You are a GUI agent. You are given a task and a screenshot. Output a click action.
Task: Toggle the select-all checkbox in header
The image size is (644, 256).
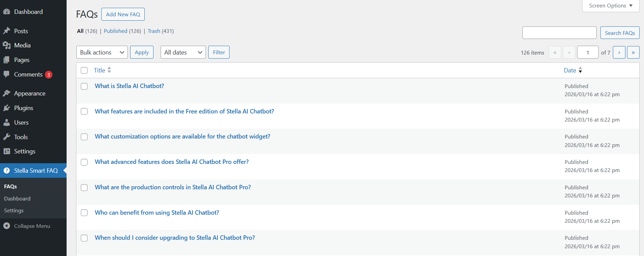click(x=84, y=70)
